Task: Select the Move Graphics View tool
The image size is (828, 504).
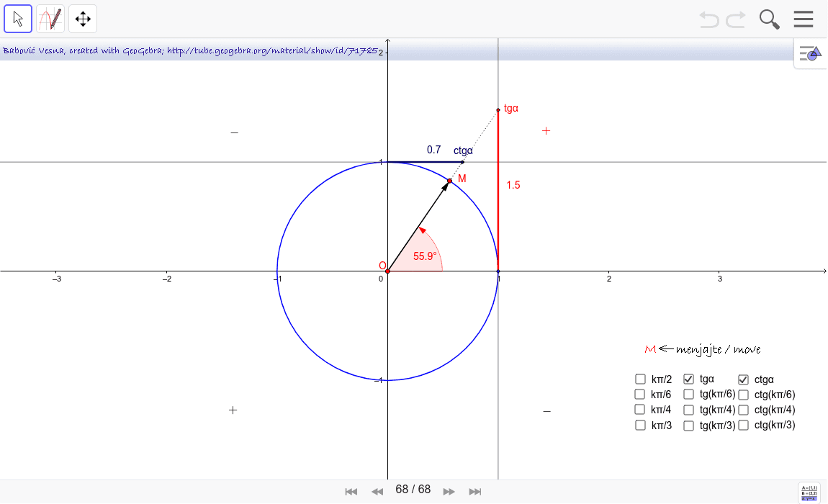Action: pyautogui.click(x=82, y=19)
